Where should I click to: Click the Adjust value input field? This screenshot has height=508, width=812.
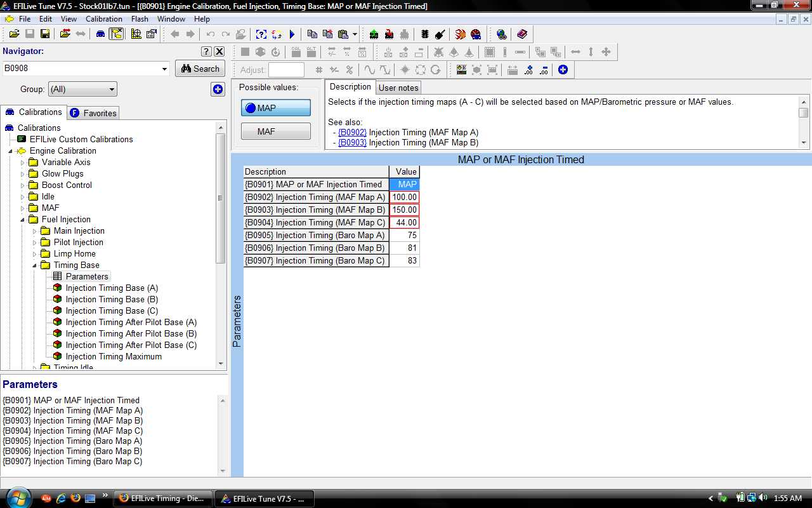pyautogui.click(x=286, y=70)
